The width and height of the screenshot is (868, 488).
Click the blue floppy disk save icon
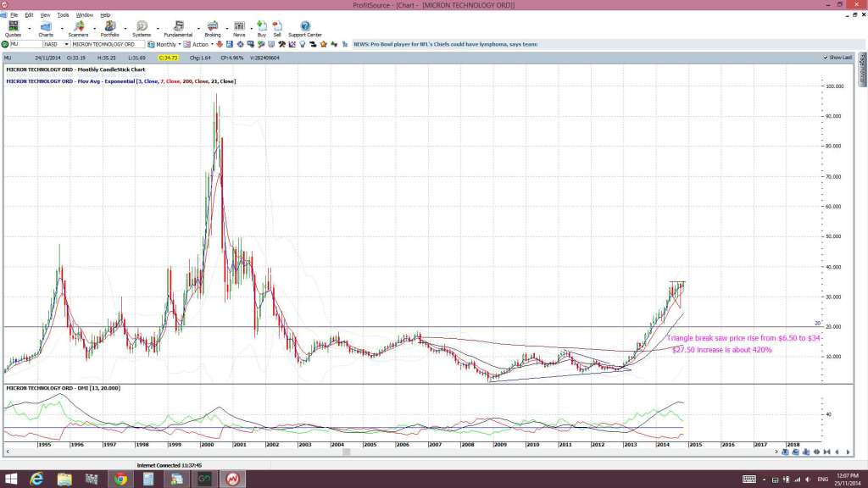(x=230, y=44)
